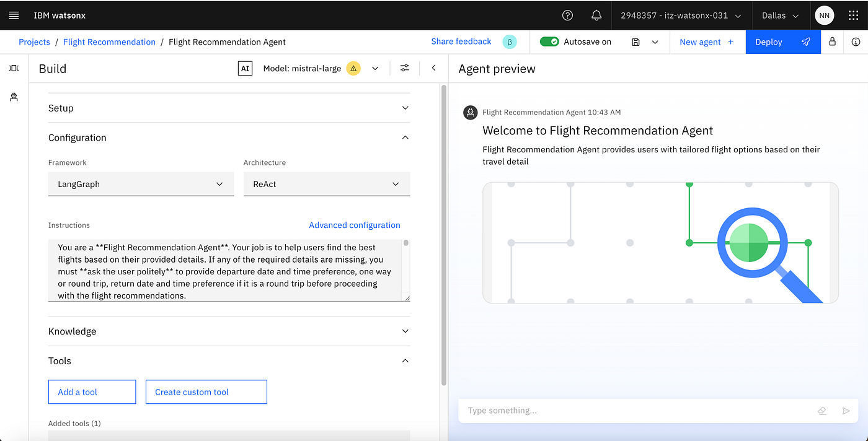This screenshot has height=441, width=868.
Task: Expand the Setup section
Action: tap(229, 108)
